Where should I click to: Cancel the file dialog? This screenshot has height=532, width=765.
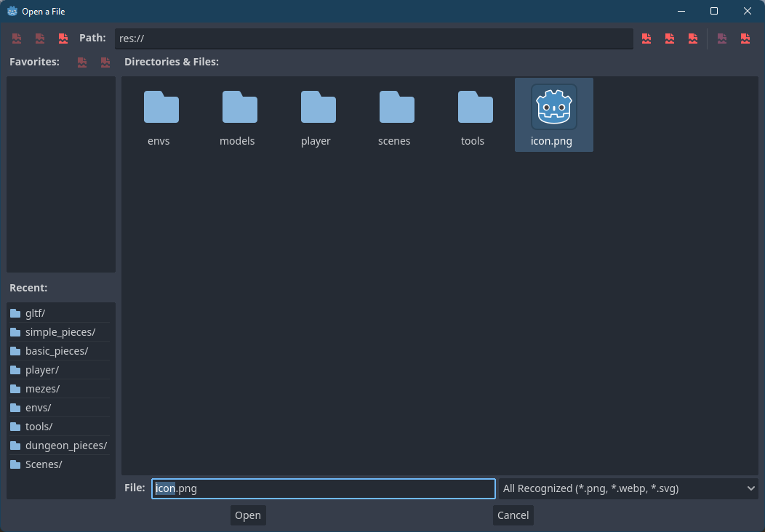point(513,515)
